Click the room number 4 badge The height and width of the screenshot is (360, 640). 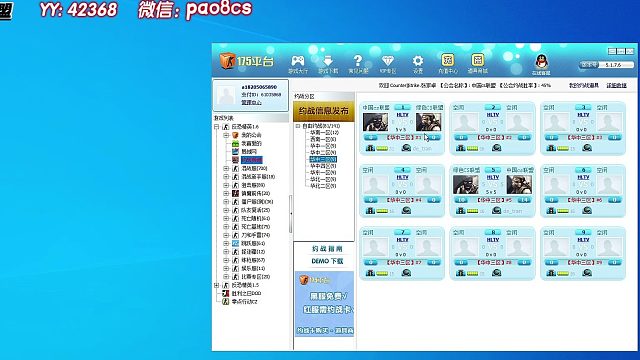[402, 170]
